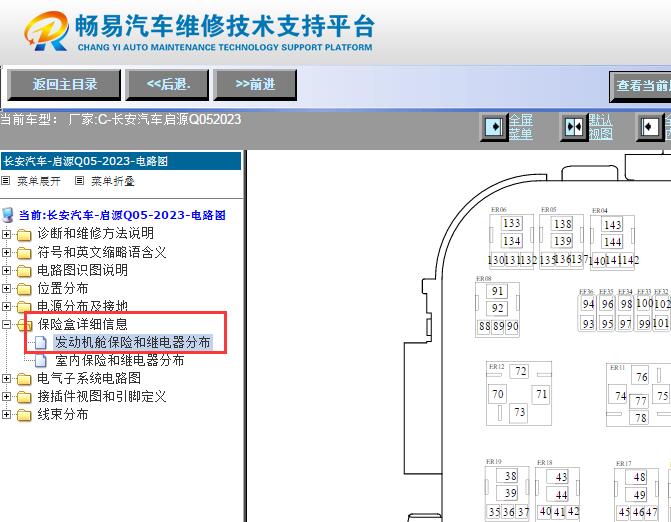Open 室内保险和继电器分布 page

pyautogui.click(x=120, y=360)
